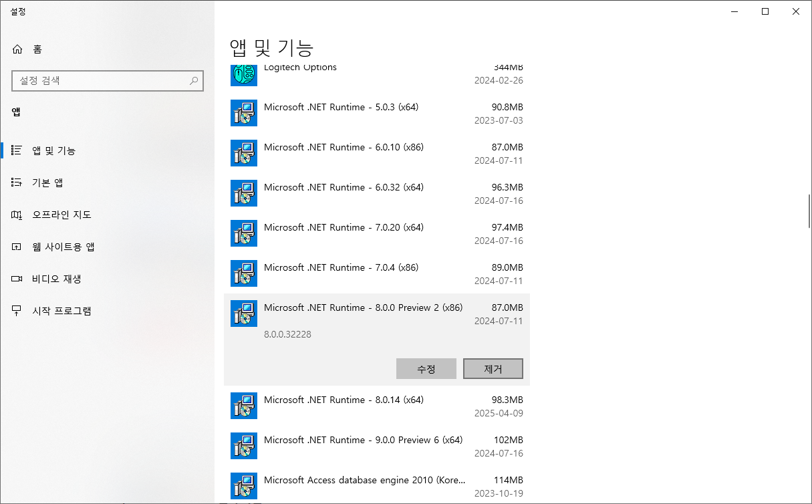Switch to 비디오 재생 settings
The width and height of the screenshot is (812, 504).
107,279
